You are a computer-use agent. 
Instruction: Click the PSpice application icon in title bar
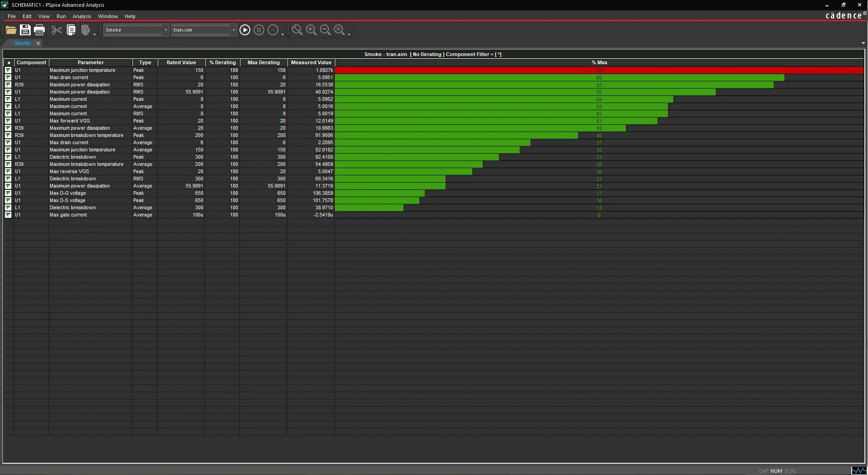point(5,5)
